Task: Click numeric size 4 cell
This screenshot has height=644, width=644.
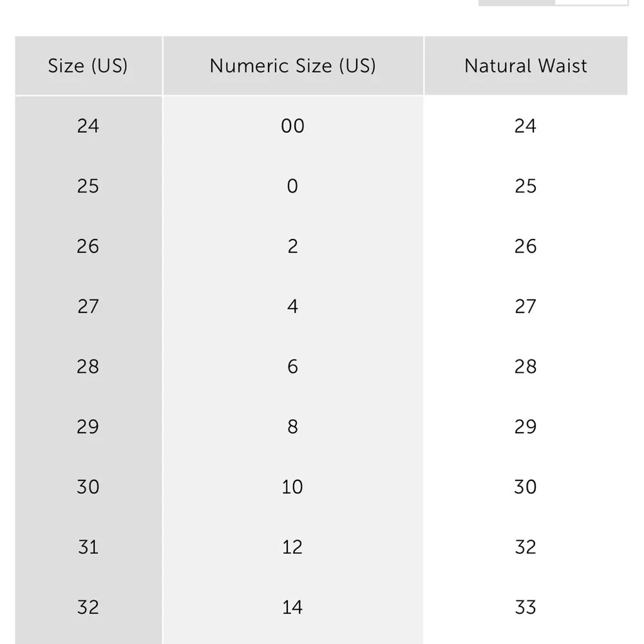Action: coord(293,307)
